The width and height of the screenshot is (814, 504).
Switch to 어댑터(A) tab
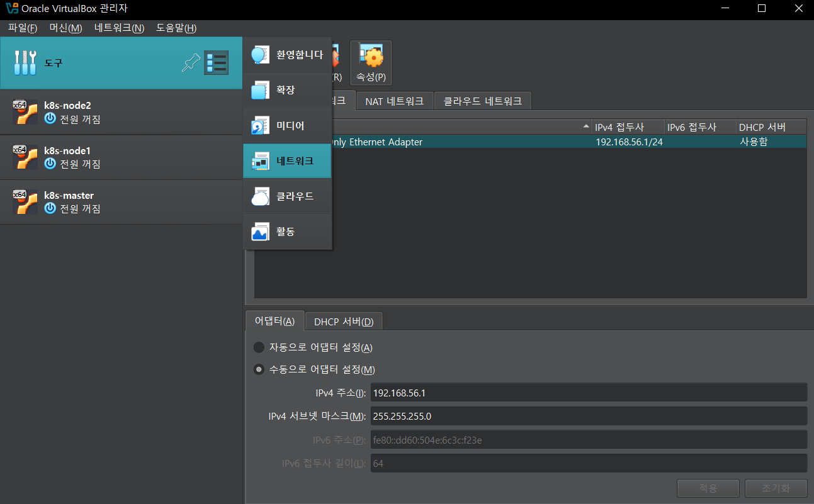point(274,321)
